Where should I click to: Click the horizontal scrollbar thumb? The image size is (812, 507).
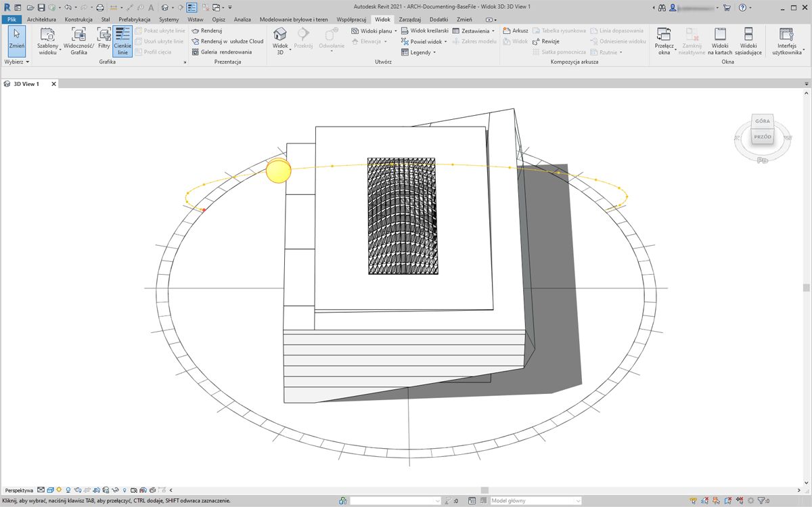(484, 489)
